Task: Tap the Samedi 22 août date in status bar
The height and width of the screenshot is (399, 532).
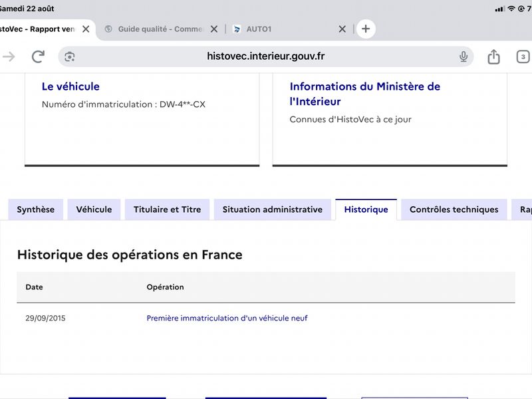Action: (x=27, y=9)
